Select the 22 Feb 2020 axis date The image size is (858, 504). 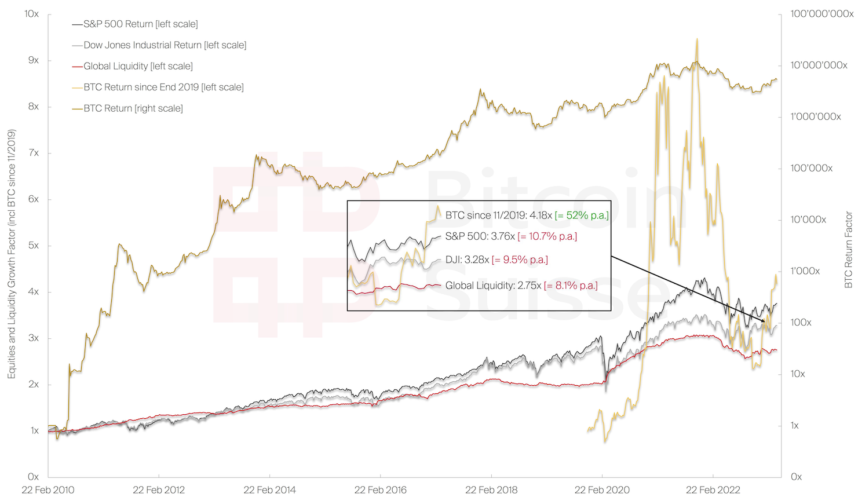pos(602,490)
